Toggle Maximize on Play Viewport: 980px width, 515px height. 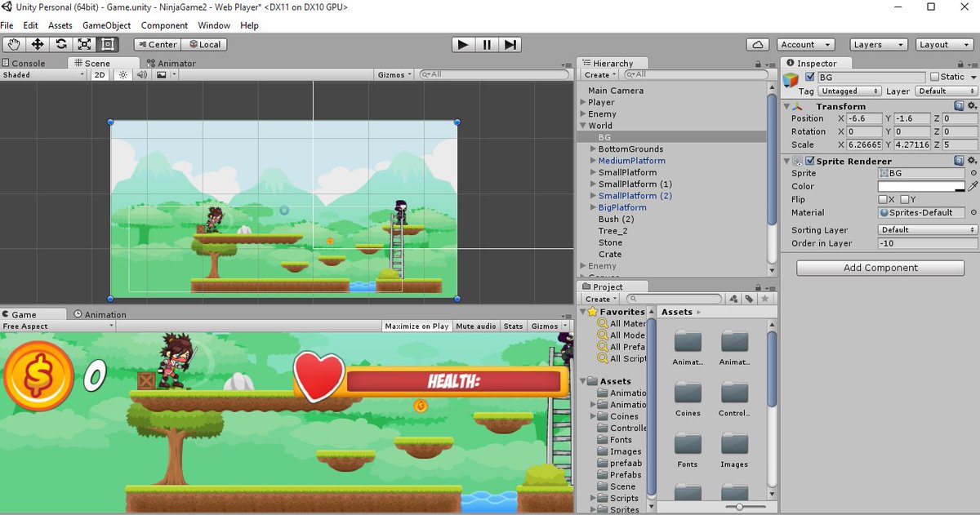(x=416, y=326)
